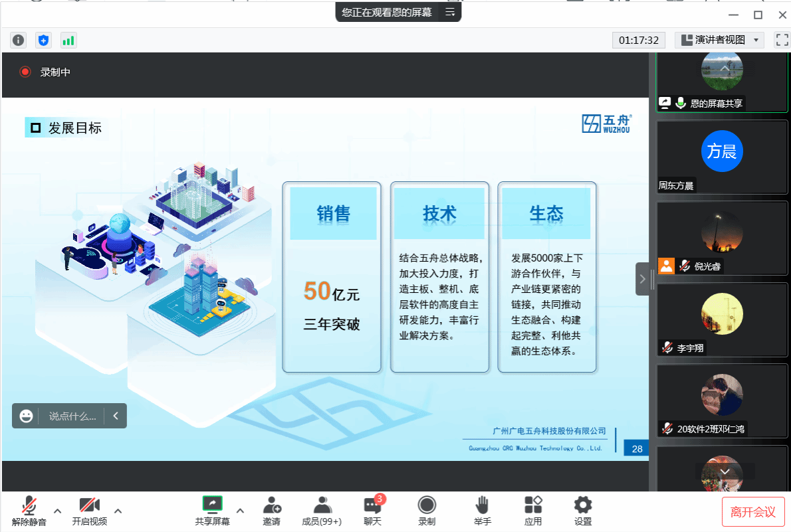This screenshot has height=532, width=791.
Task: Open the Apps (应用) icon
Action: tap(533, 510)
